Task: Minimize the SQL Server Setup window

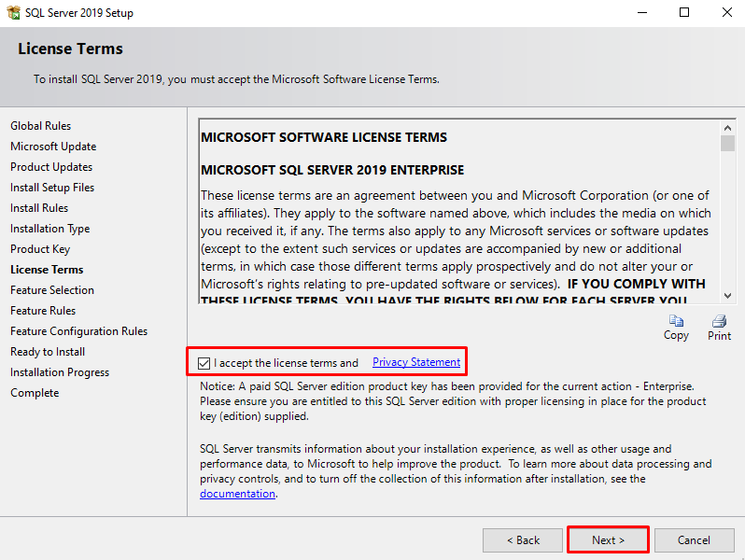Action: (x=642, y=12)
